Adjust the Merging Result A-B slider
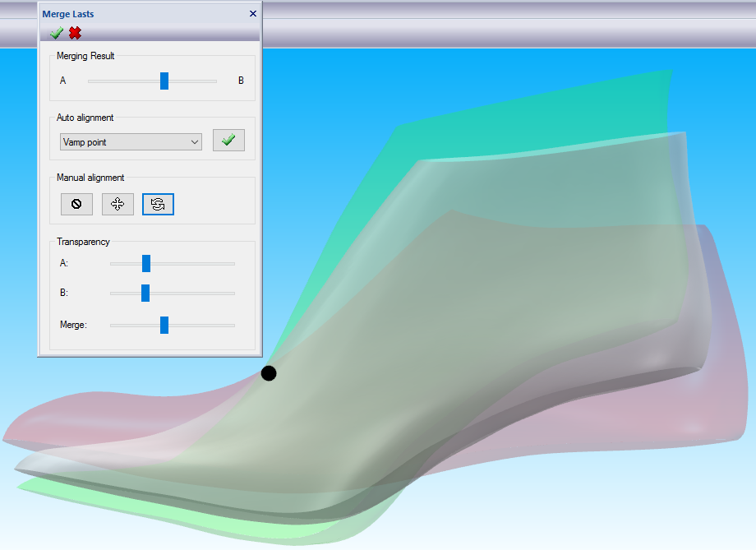 coord(164,81)
